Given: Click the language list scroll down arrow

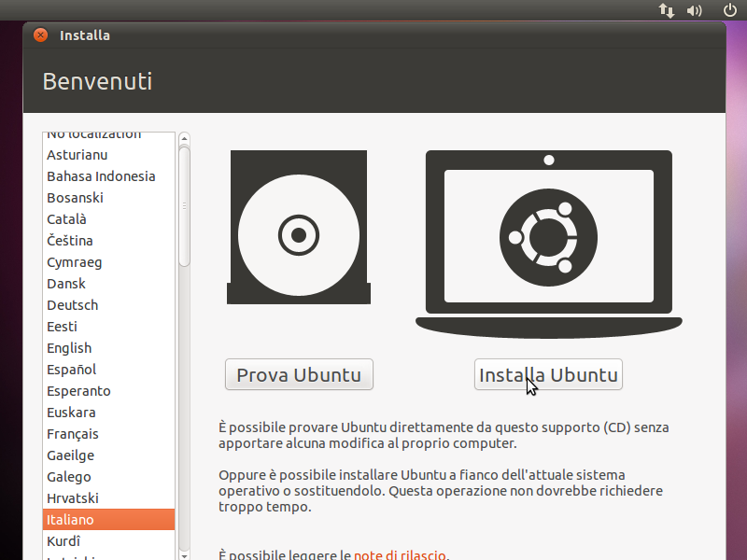Looking at the screenshot, I should 184,555.
